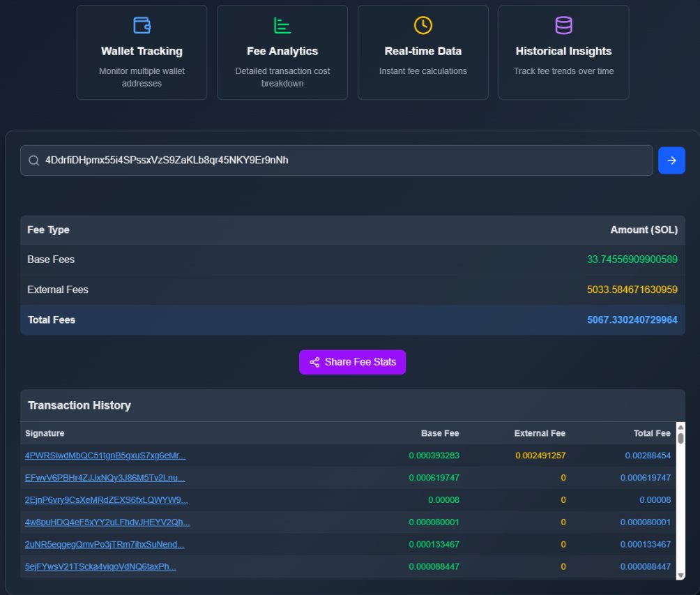Open the EFwvV6PBHr4ZJJxNQy3J86M5Tv2Lnu transaction link
Image resolution: width=700 pixels, height=595 pixels.
tap(105, 477)
